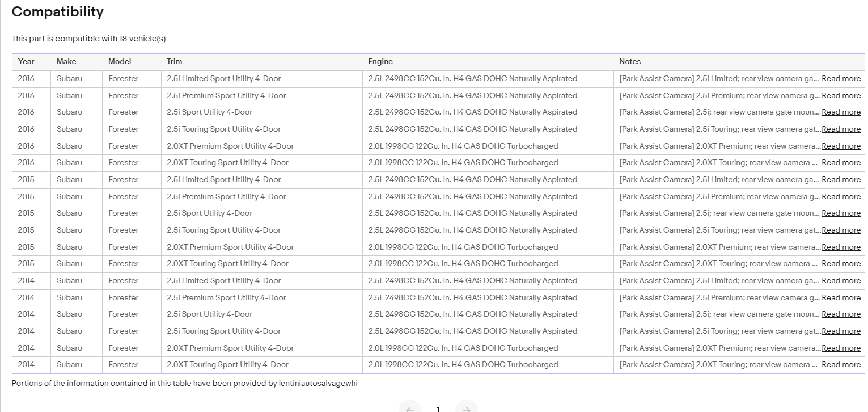The image size is (868, 412).
Task: Open Read more for 2016 2.5i Premium row
Action: [841, 95]
